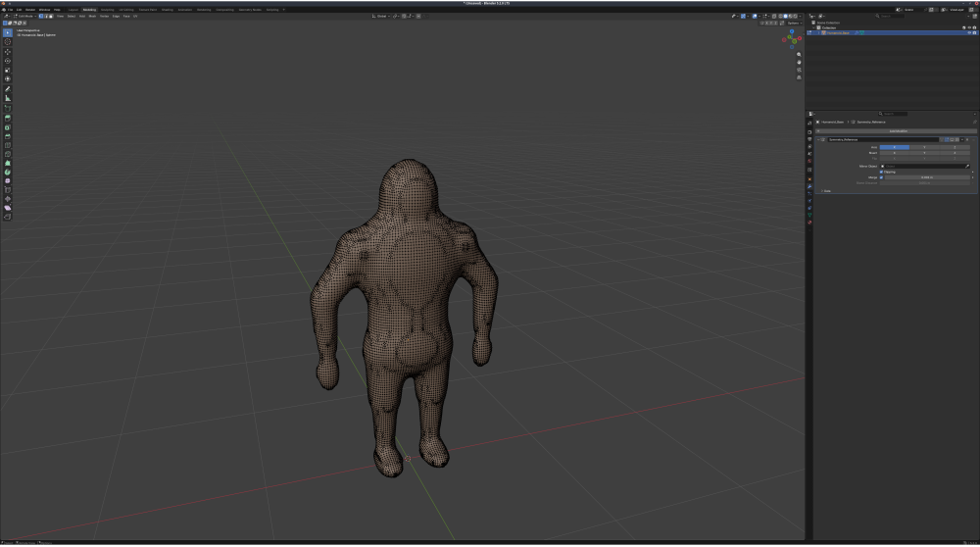Open the Window menu

(x=44, y=10)
